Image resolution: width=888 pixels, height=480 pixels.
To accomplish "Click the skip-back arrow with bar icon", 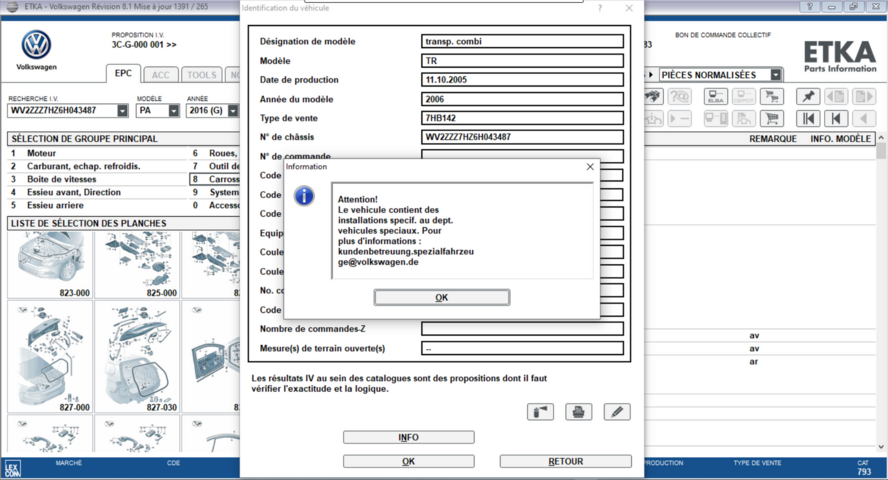I will click(x=836, y=118).
